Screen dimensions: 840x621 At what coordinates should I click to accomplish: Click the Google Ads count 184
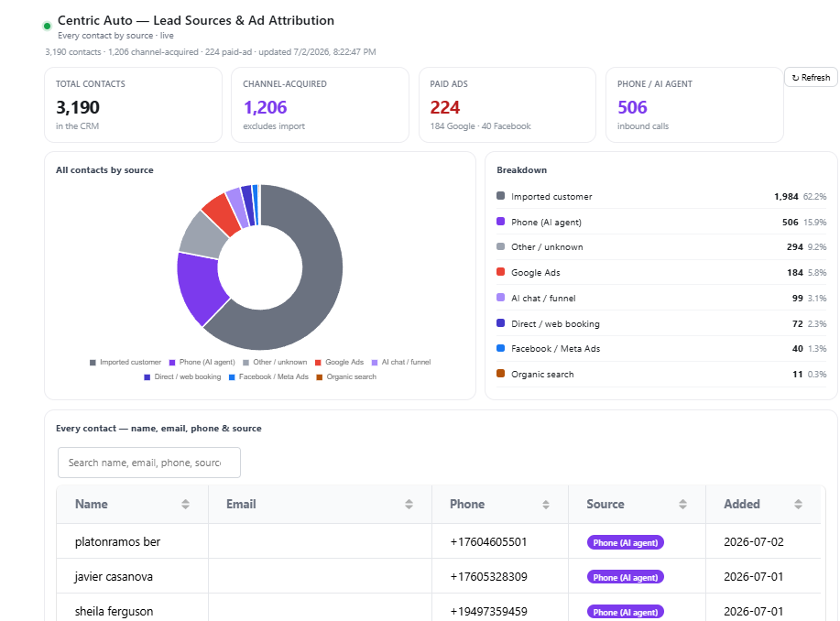[794, 273]
